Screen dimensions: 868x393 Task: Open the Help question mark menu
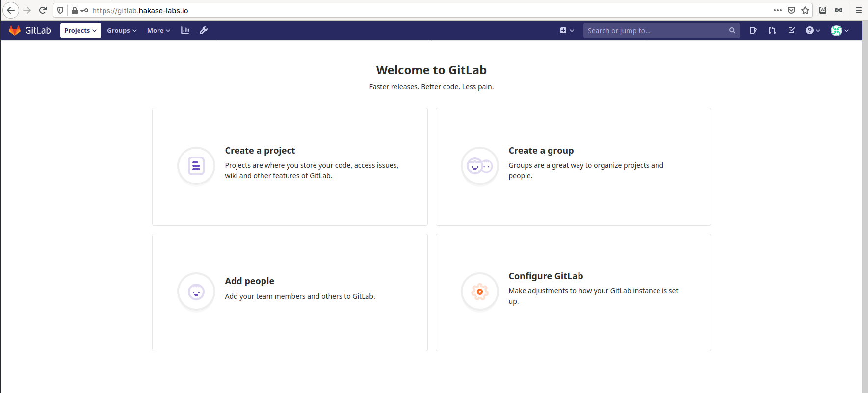coord(813,30)
